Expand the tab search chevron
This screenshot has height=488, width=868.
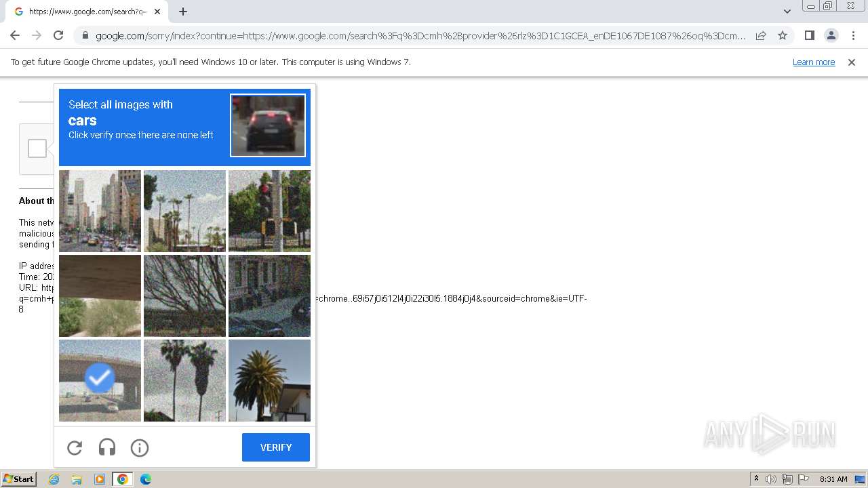pyautogui.click(x=787, y=12)
